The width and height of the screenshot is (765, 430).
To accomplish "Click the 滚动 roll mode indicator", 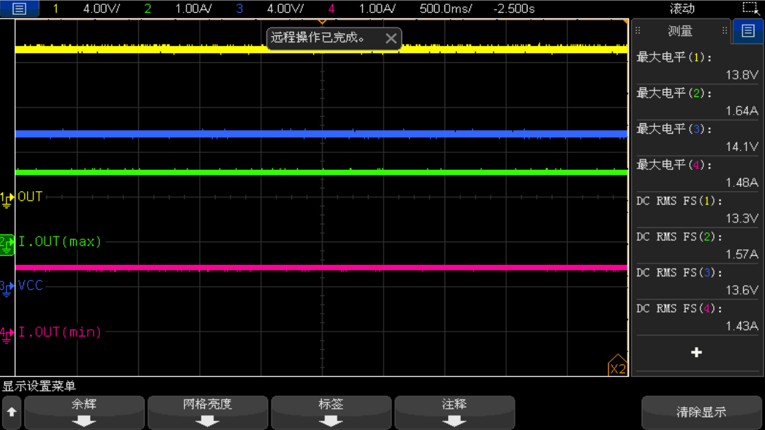I will [x=682, y=9].
